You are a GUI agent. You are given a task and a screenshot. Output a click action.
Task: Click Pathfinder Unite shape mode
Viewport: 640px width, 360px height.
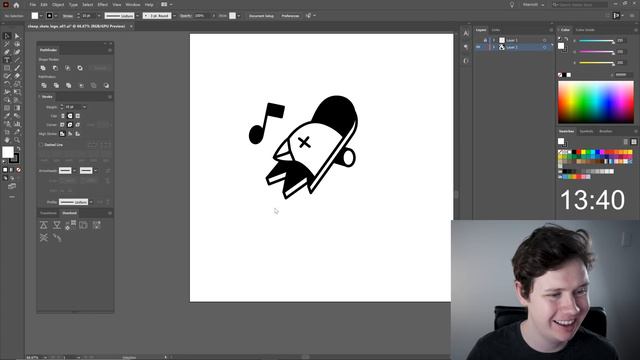point(43,68)
